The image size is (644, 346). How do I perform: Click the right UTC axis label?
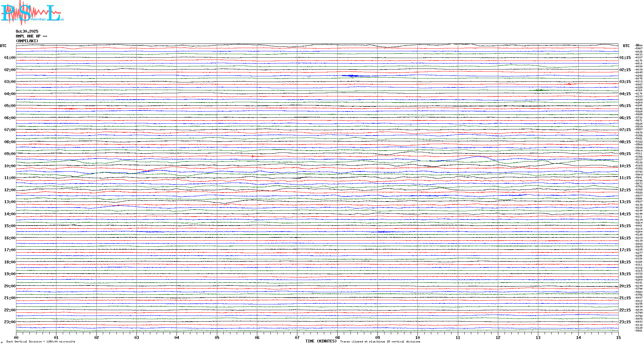[x=626, y=46]
